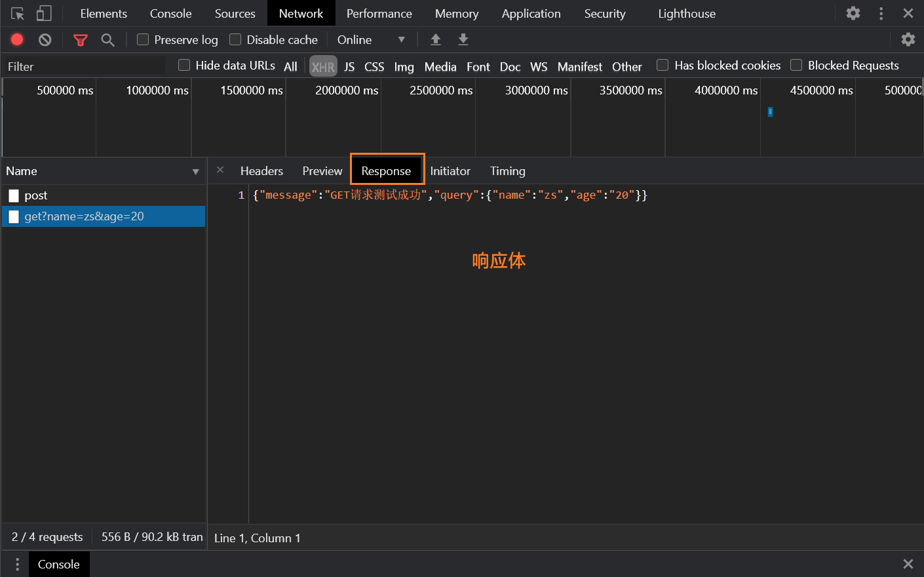Expand the Name column sort arrow
Image resolution: width=924 pixels, height=577 pixels.
195,172
